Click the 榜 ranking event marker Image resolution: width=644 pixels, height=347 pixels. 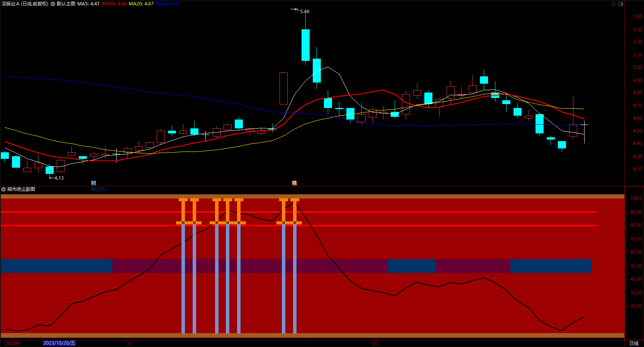pos(295,183)
